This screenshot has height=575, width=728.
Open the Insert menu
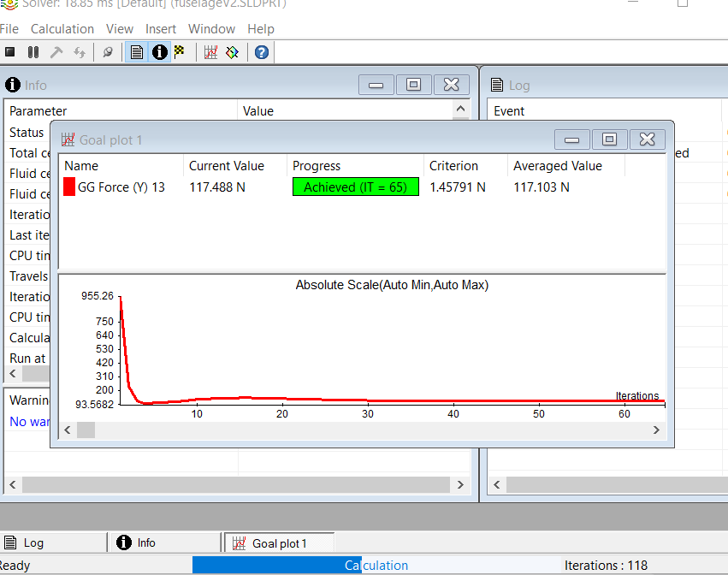[x=161, y=29]
